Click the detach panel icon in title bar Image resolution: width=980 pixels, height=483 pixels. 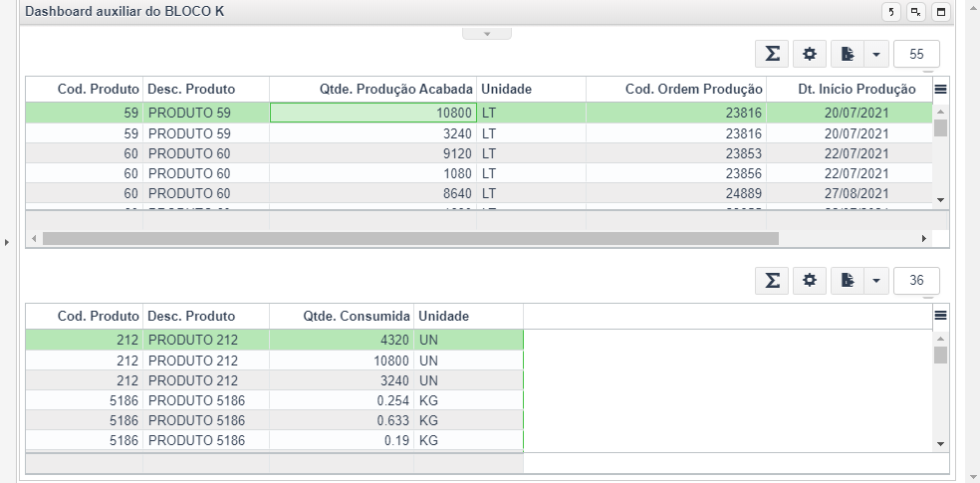[x=916, y=12]
